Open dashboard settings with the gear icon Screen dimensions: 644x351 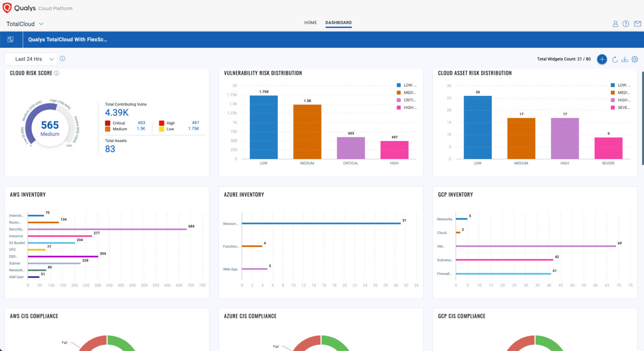634,59
